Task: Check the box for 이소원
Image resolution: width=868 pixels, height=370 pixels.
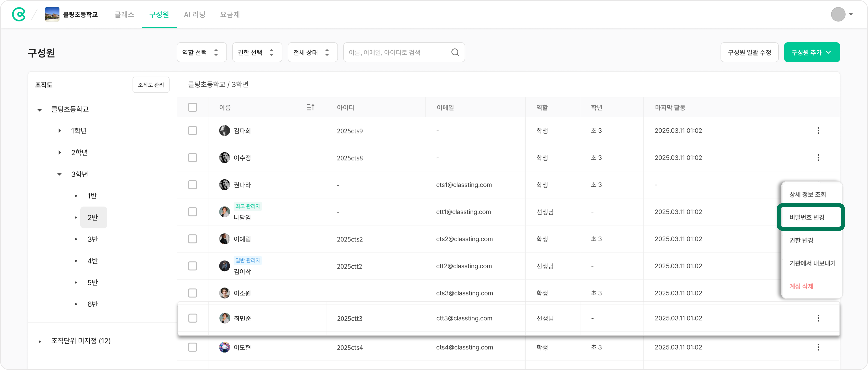Action: (x=192, y=293)
